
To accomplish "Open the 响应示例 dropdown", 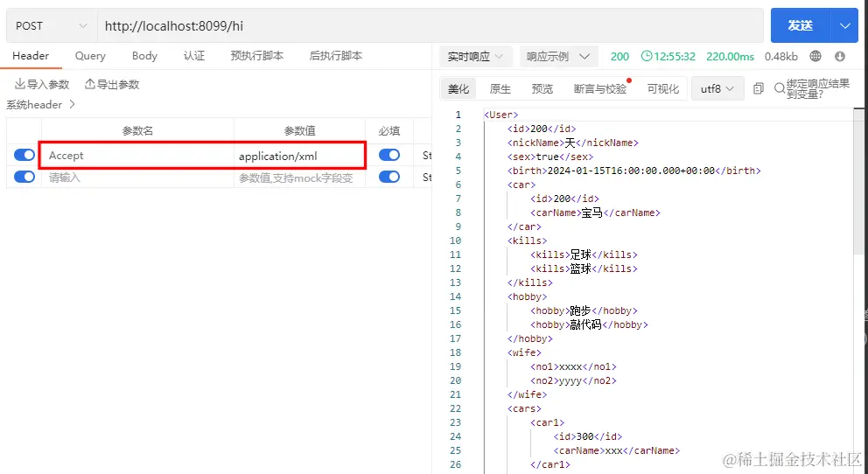I will coord(558,57).
